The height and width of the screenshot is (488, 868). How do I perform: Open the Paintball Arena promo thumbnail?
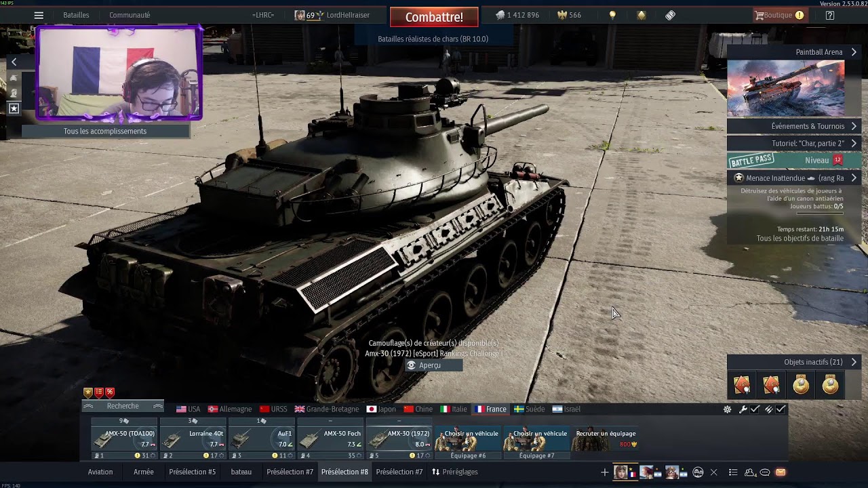786,88
